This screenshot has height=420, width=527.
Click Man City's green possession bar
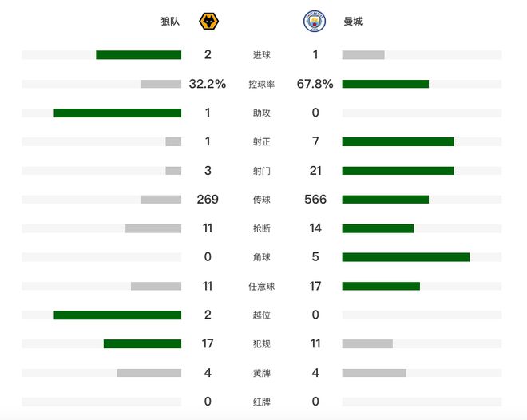point(385,84)
